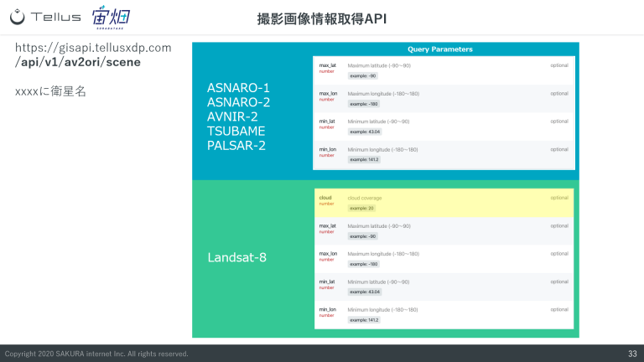Click Minimum longitude description in green Landsat-8 panel

(x=382, y=310)
